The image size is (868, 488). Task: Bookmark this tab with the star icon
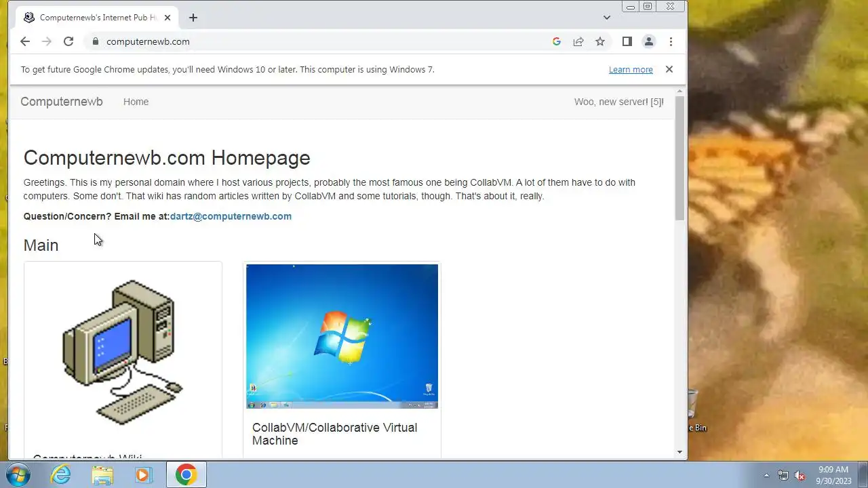[600, 41]
